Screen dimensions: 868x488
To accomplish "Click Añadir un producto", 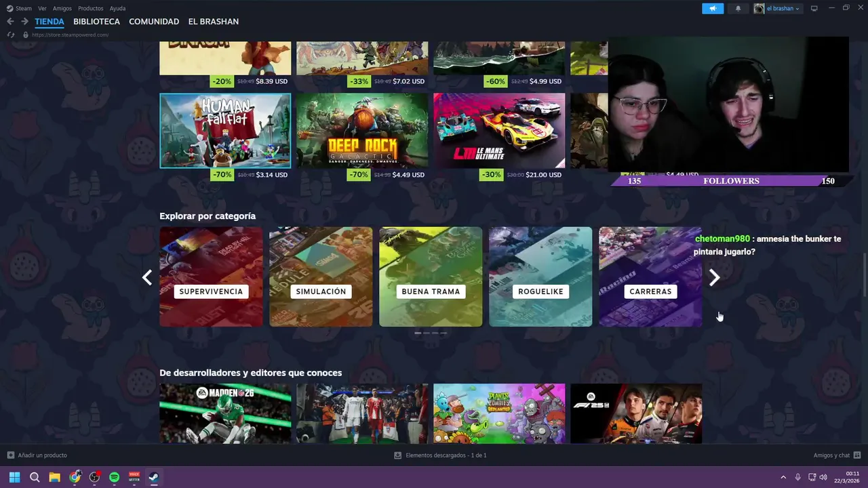I will [x=37, y=455].
